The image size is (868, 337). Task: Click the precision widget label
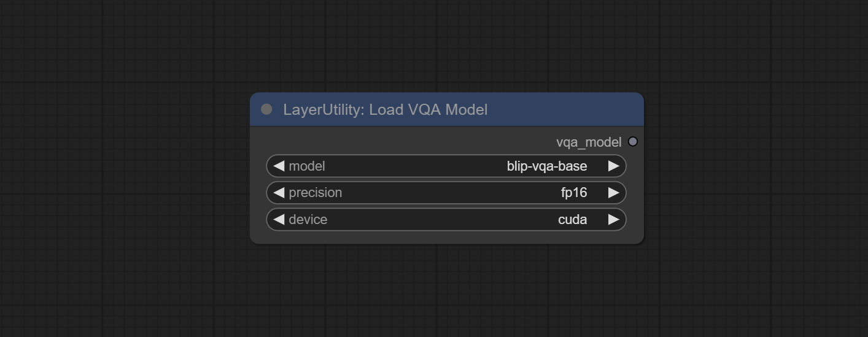(x=315, y=193)
